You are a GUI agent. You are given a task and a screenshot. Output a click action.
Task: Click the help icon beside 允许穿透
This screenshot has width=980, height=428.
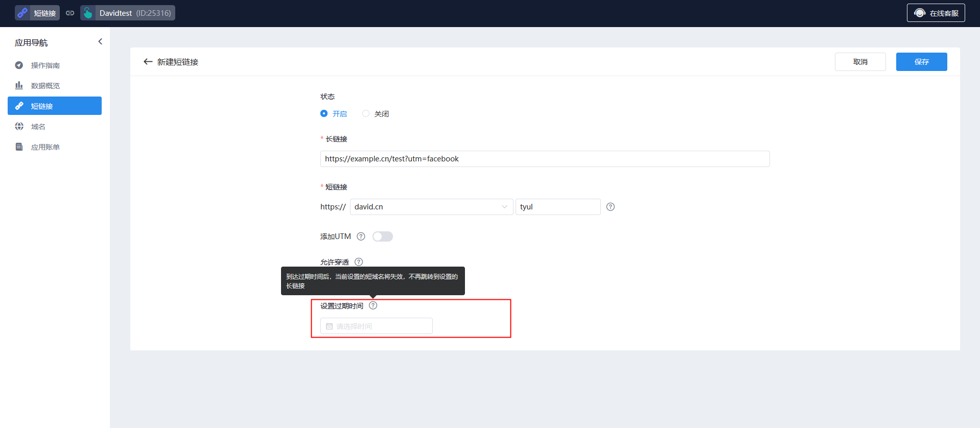click(x=359, y=262)
